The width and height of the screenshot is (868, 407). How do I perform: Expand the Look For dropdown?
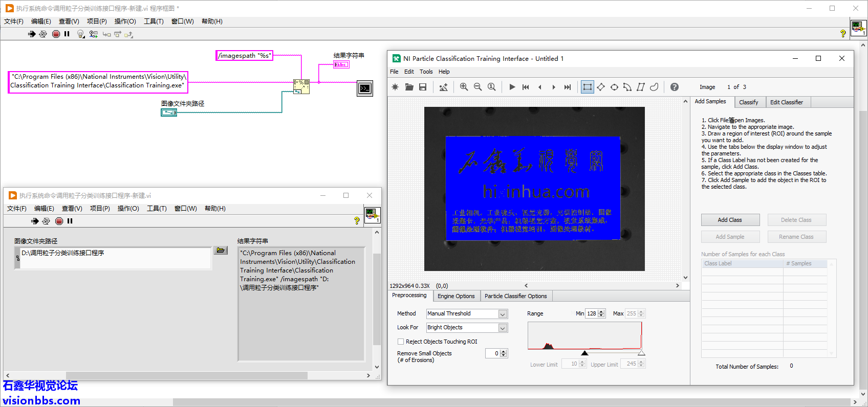[503, 328]
